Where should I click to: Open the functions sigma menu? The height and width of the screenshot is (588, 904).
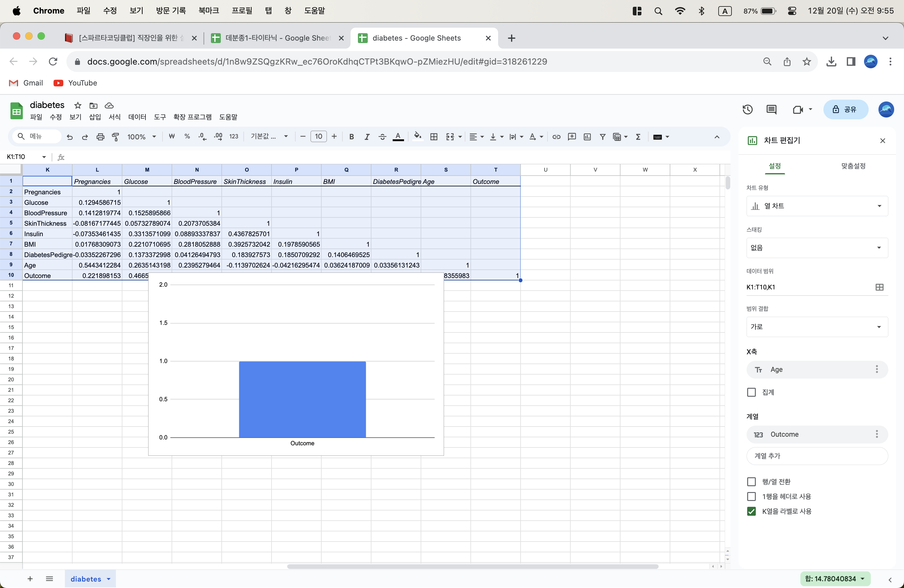click(638, 137)
